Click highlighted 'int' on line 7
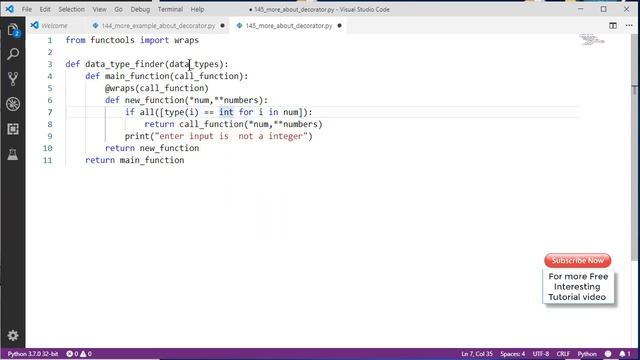The height and width of the screenshot is (360, 640). click(227, 112)
